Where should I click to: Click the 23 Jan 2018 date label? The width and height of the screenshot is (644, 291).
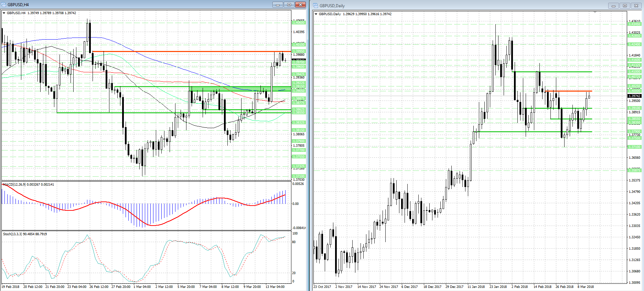498,287
